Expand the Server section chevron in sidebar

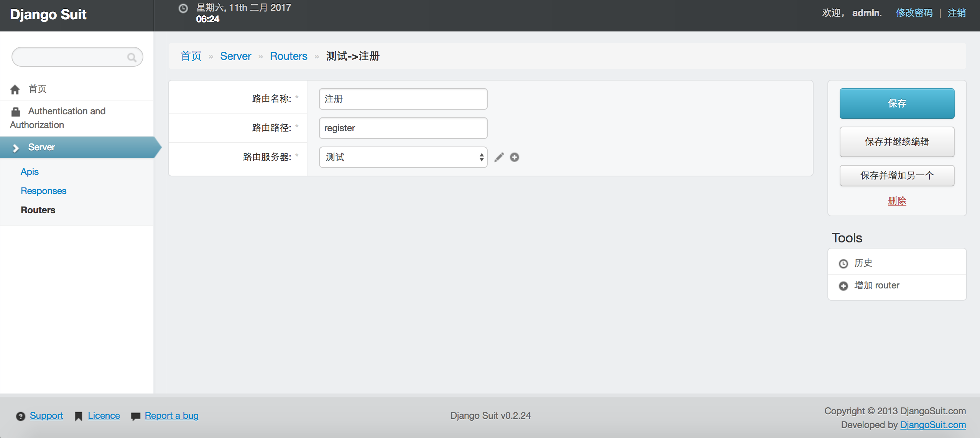[x=16, y=148]
